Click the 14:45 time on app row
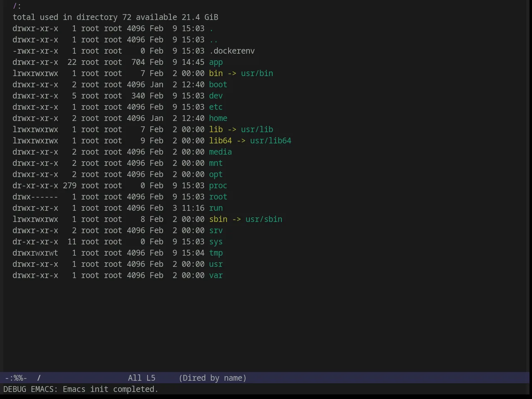Image resolution: width=532 pixels, height=399 pixels. click(x=193, y=62)
